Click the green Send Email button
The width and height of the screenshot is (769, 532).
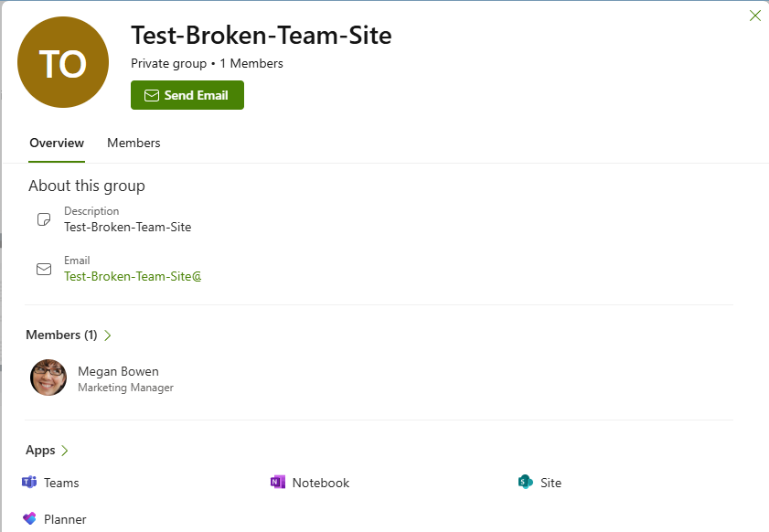tap(187, 95)
